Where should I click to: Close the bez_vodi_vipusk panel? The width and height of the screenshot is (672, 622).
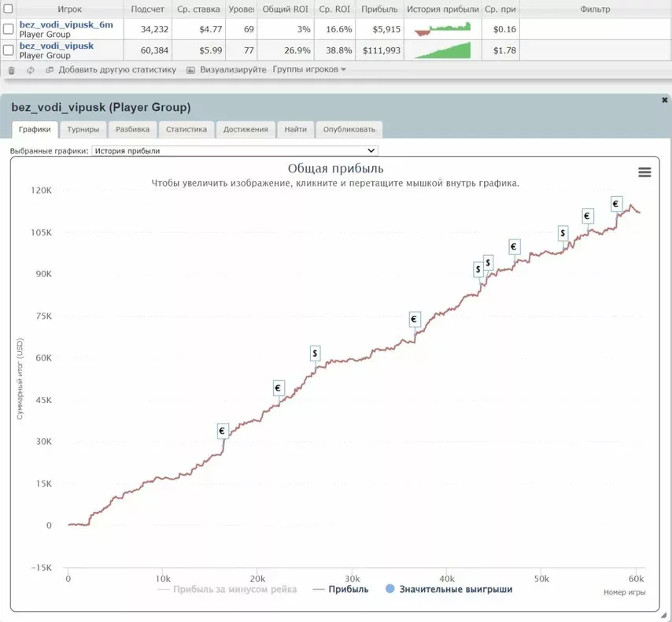pos(664,100)
